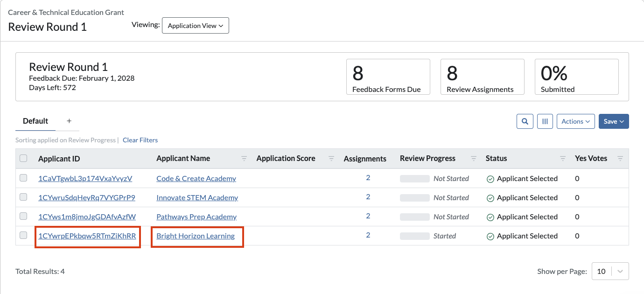This screenshot has width=644, height=294.
Task: Open Yes Votes column filter icon
Action: 620,159
